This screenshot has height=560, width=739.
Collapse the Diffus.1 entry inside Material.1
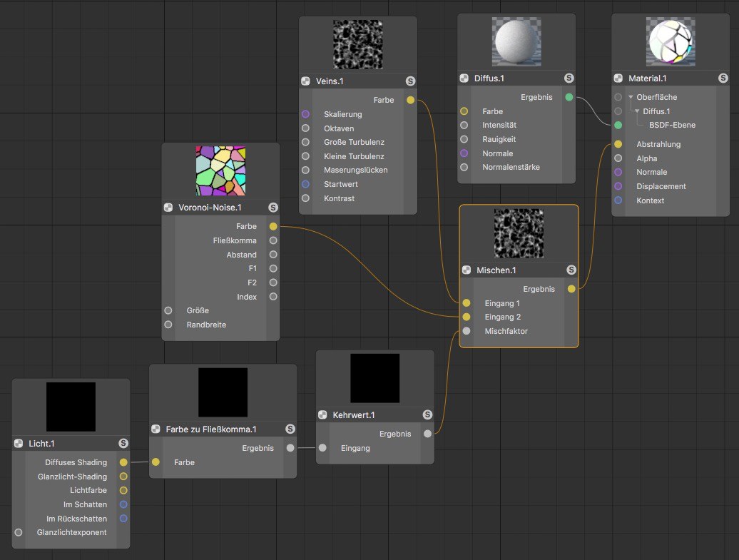point(637,111)
